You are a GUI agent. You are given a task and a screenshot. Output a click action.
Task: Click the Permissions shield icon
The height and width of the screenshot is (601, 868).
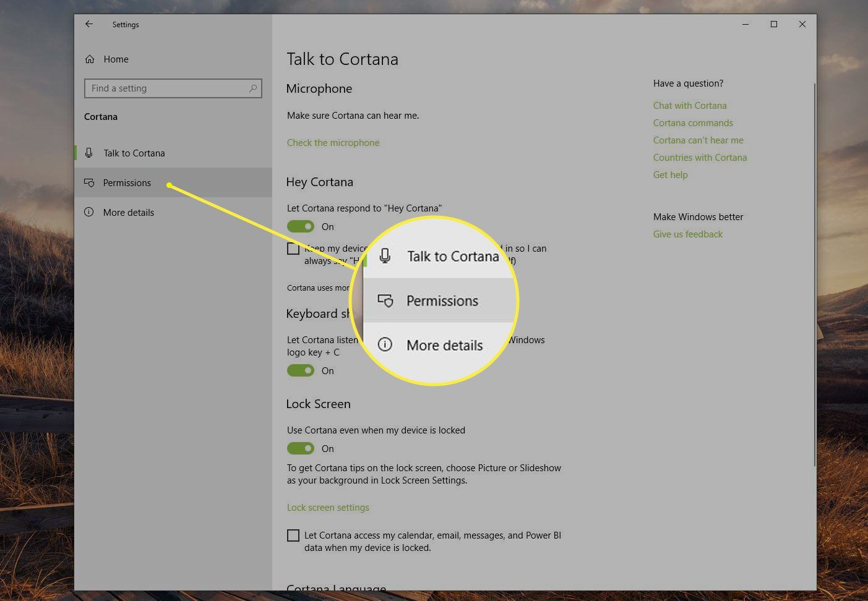click(89, 183)
